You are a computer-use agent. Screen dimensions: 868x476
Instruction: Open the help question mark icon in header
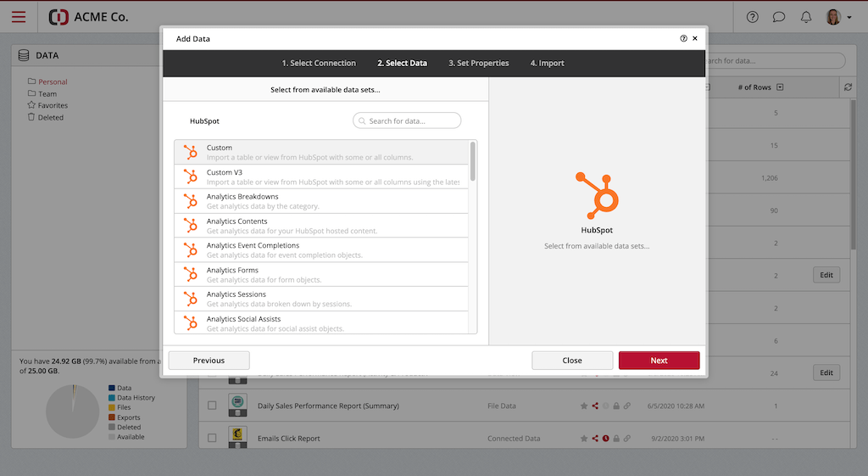coord(753,17)
